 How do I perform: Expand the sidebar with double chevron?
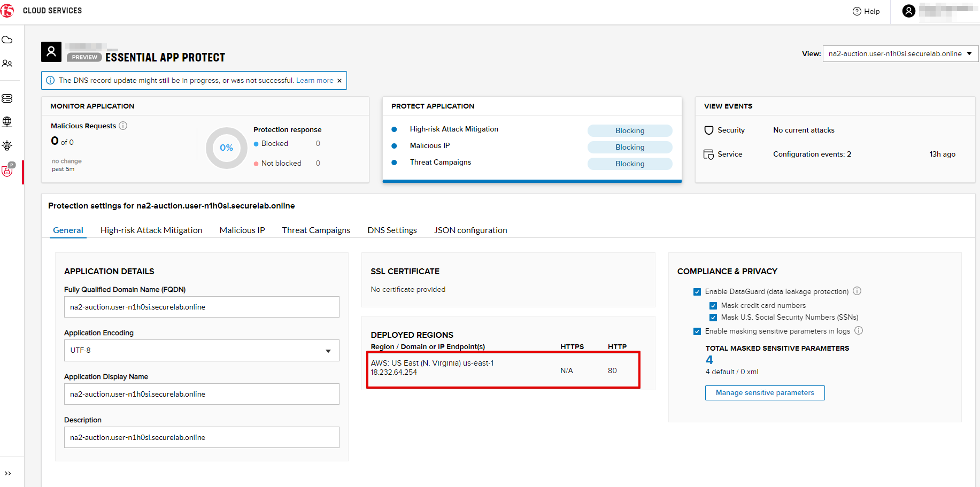[7, 474]
